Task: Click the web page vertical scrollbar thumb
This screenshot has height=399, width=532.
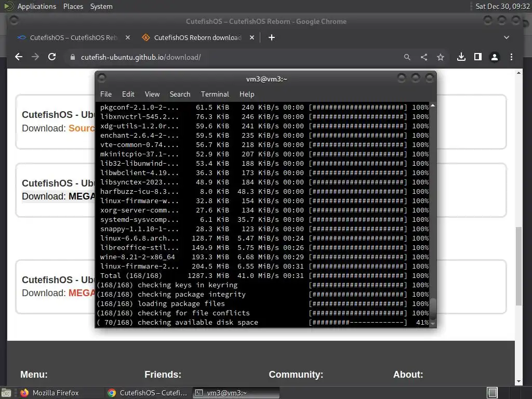Action: click(518, 266)
